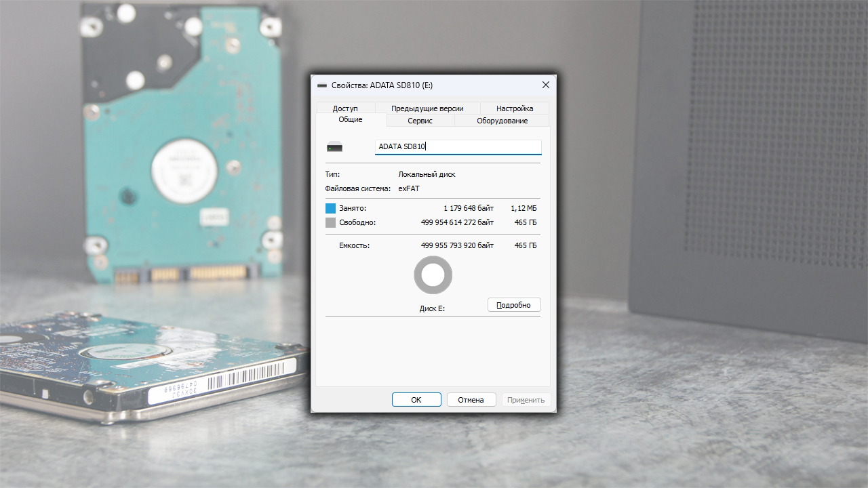Open the Оборудование tab
The image size is (868, 488).
point(502,121)
